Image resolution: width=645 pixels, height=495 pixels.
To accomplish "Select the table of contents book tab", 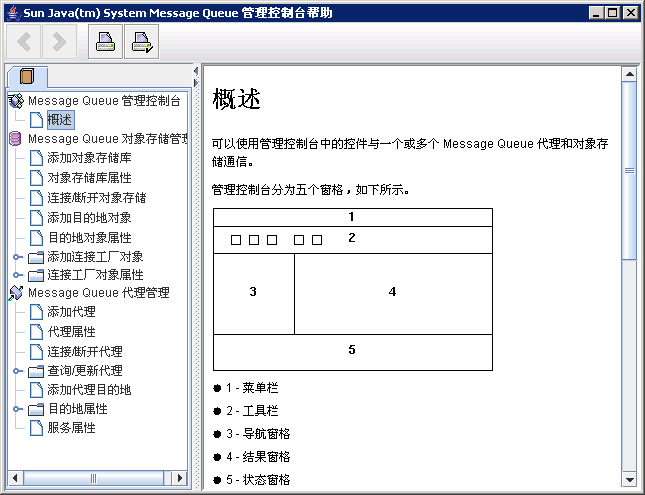I will (27, 77).
